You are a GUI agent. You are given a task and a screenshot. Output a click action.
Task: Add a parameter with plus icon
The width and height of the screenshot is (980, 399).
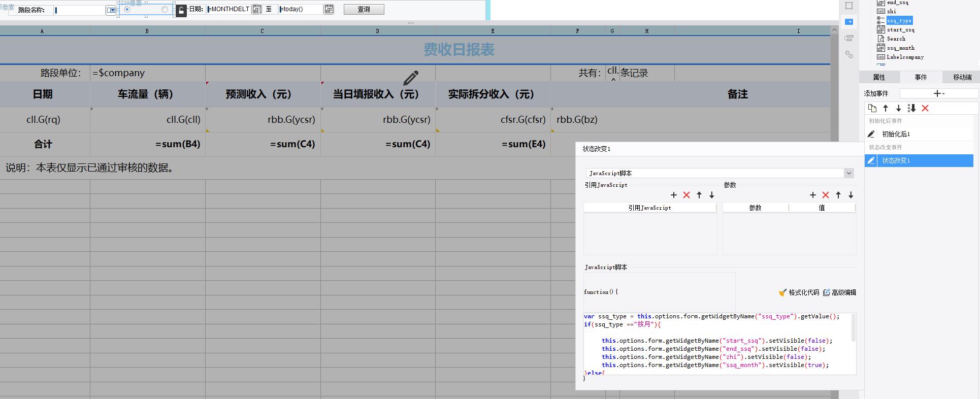pos(813,195)
